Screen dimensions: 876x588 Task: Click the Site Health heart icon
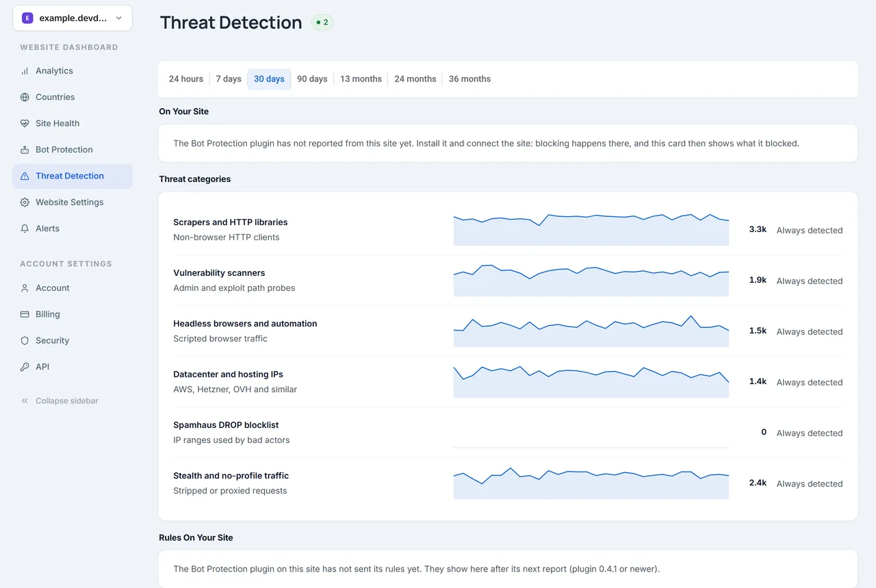(x=25, y=124)
